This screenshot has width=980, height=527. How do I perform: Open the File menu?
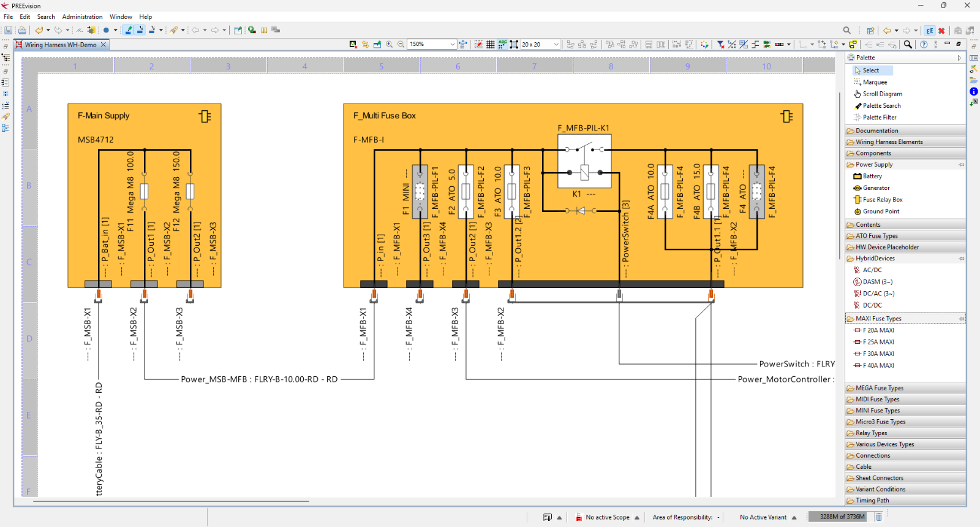pos(8,17)
